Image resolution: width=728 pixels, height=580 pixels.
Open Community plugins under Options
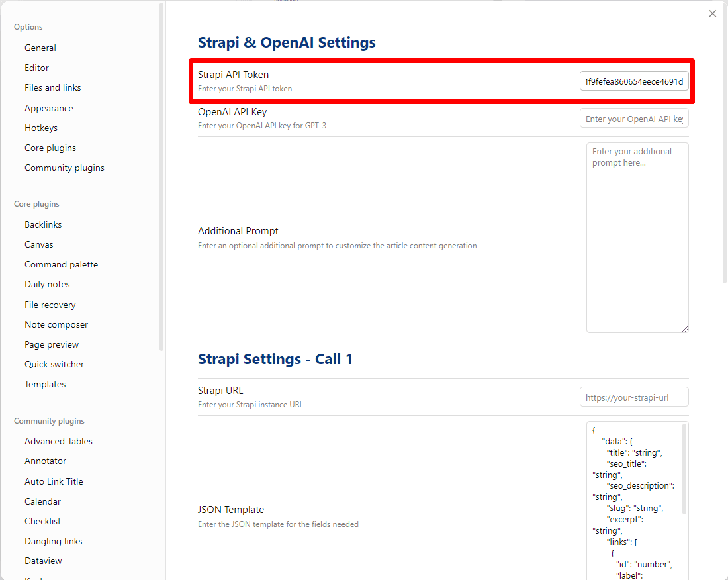[x=64, y=168]
